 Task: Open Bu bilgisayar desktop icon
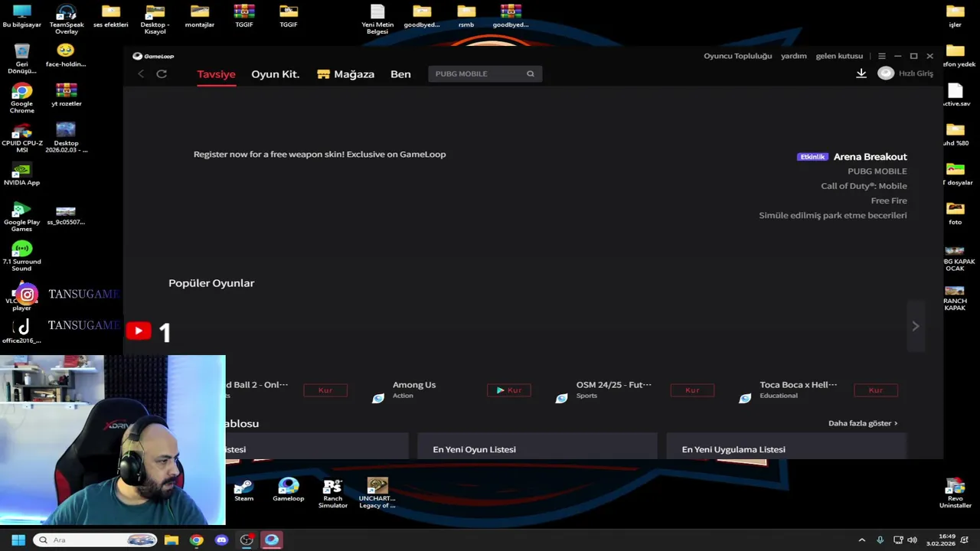pos(21,16)
